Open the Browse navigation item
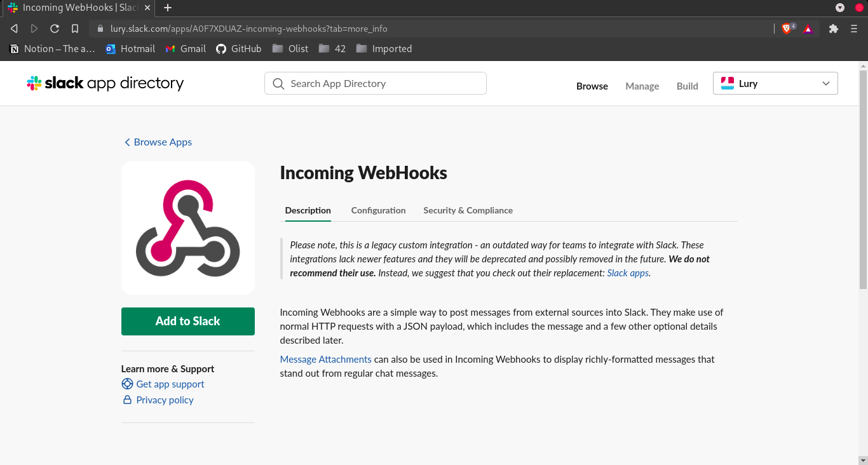 click(592, 86)
